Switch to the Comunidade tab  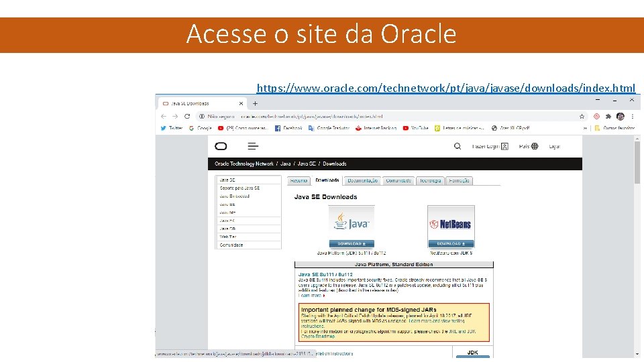[x=398, y=180]
